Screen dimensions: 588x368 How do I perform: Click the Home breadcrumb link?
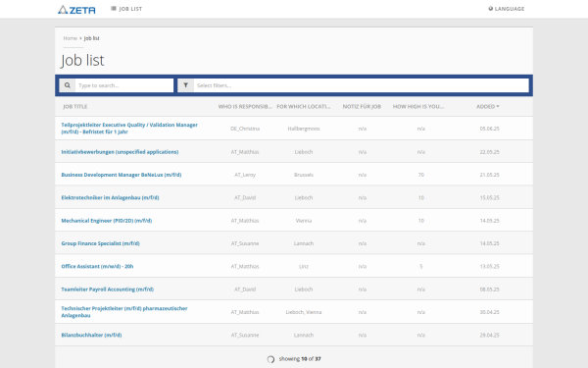pyautogui.click(x=71, y=38)
